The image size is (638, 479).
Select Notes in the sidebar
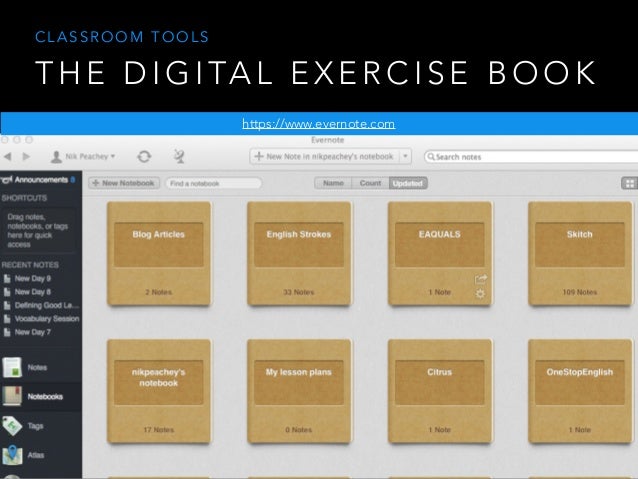pyautogui.click(x=41, y=367)
